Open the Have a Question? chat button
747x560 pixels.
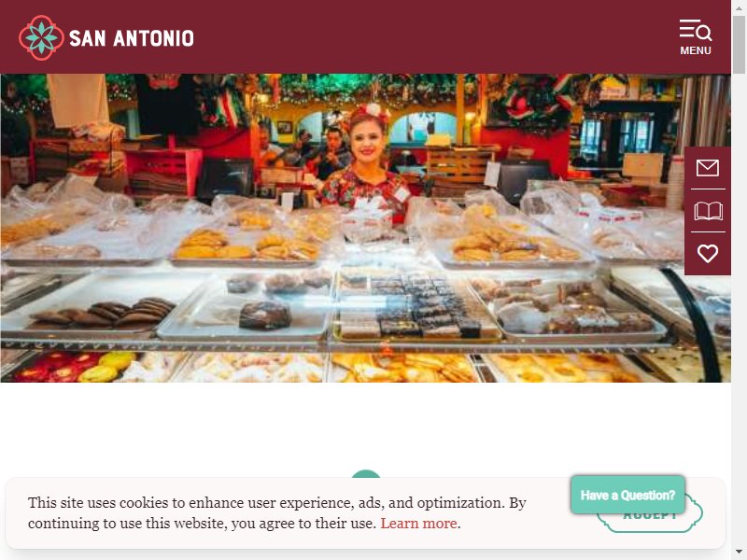pyautogui.click(x=627, y=495)
